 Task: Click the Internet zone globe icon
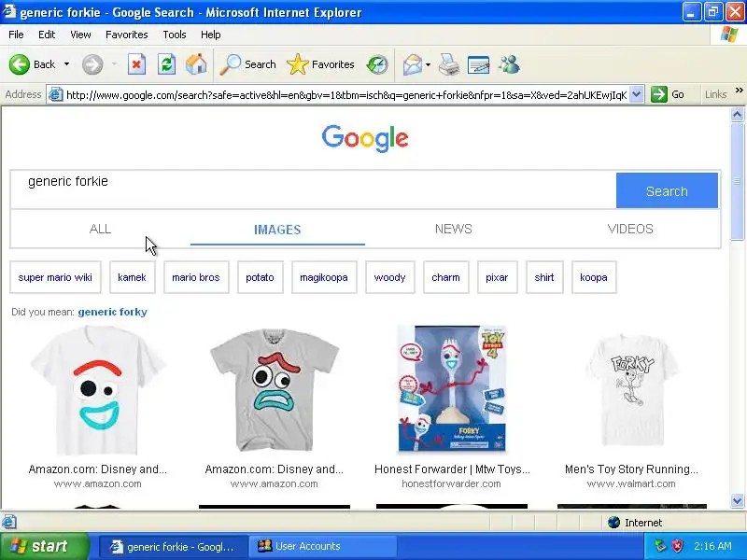(x=613, y=523)
